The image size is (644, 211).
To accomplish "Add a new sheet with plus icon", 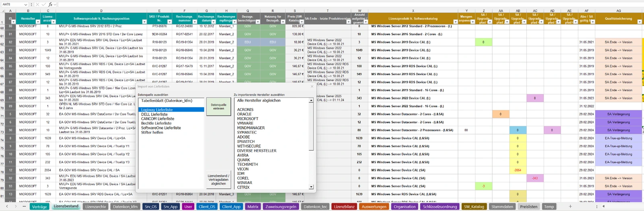I will [x=570, y=207].
